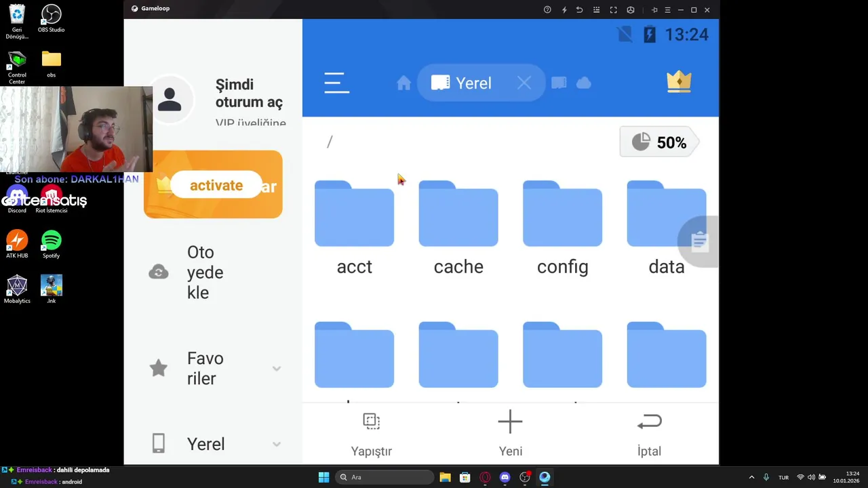The image size is (868, 488).
Task: Open the Favoriler sidebar item
Action: coord(205,368)
